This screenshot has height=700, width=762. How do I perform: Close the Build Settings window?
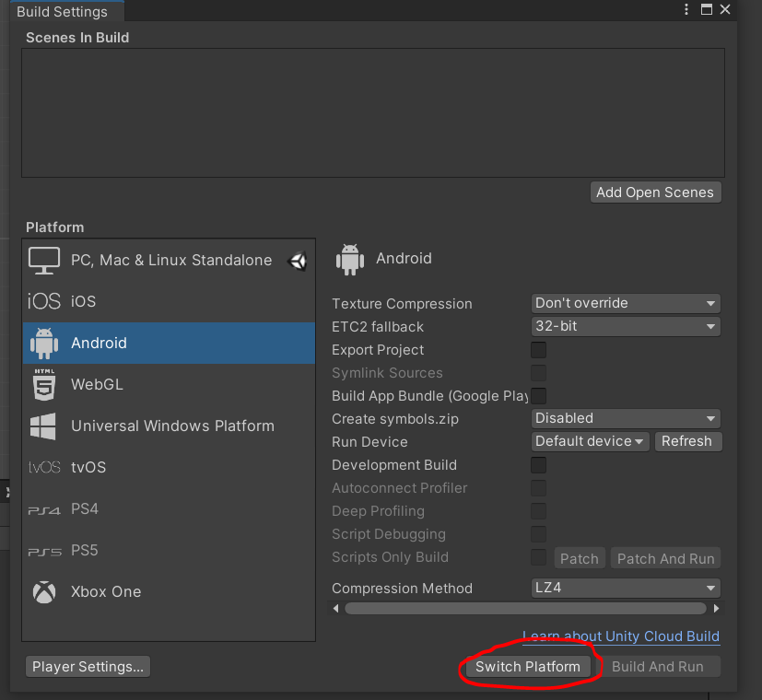(725, 9)
